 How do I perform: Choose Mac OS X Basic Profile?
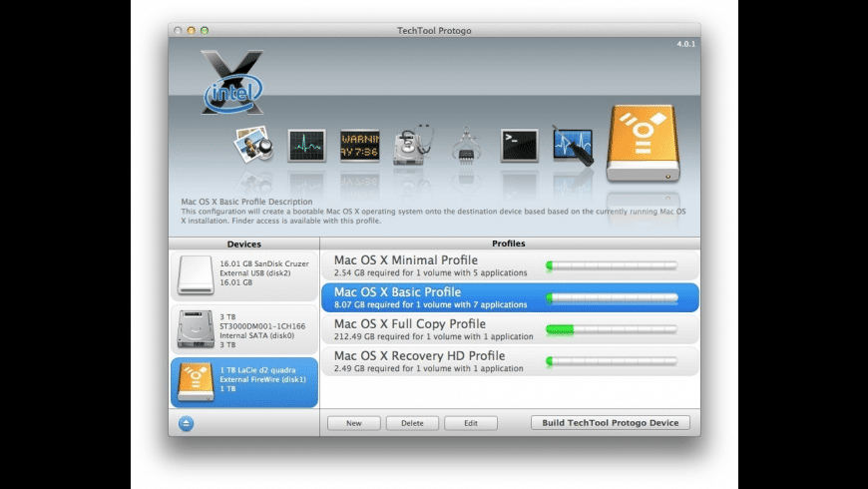tap(510, 297)
